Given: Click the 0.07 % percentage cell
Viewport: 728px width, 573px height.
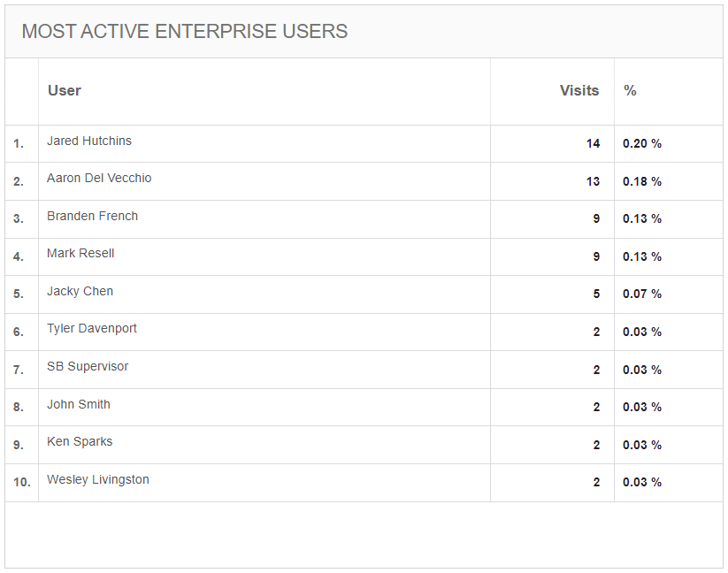Looking at the screenshot, I should coord(642,294).
